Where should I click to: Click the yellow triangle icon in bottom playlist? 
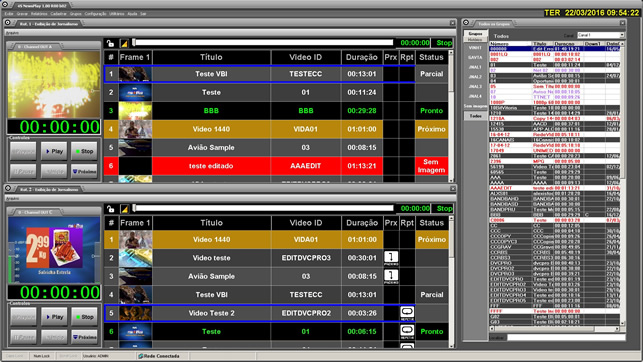point(124,209)
